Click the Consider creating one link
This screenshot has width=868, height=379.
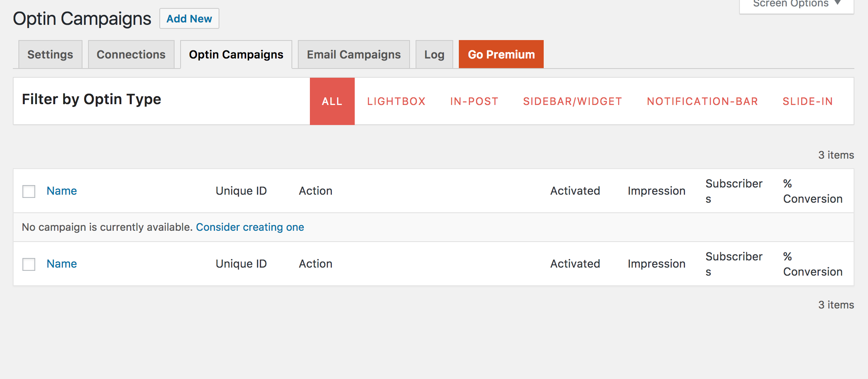250,227
